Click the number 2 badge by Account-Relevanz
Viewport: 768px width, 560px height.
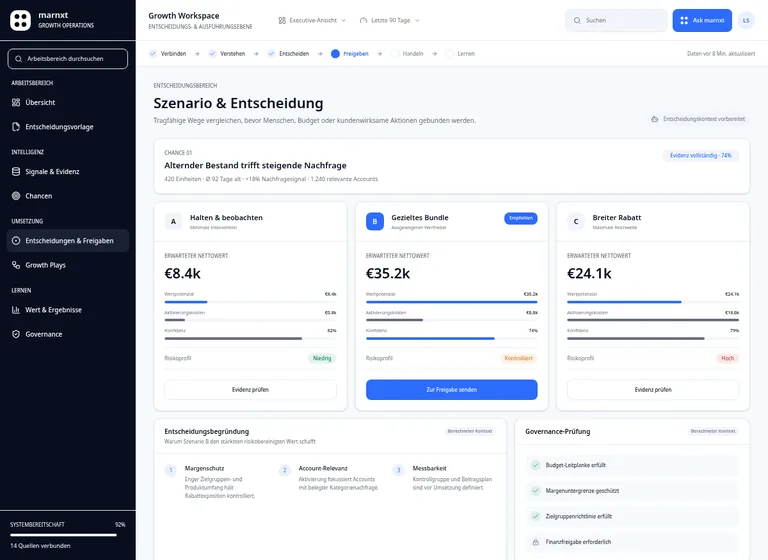(x=285, y=470)
